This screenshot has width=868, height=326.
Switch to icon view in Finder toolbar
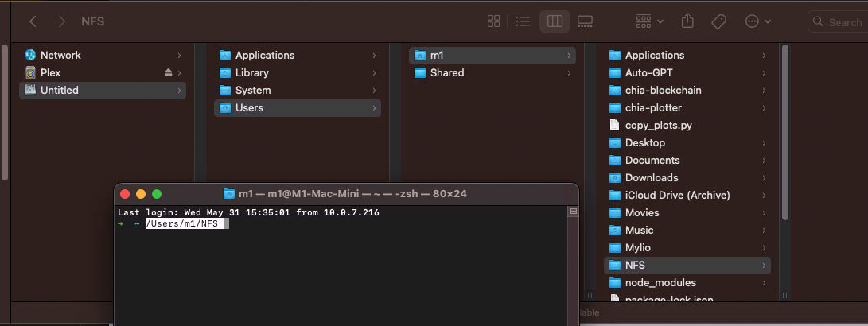pyautogui.click(x=493, y=21)
